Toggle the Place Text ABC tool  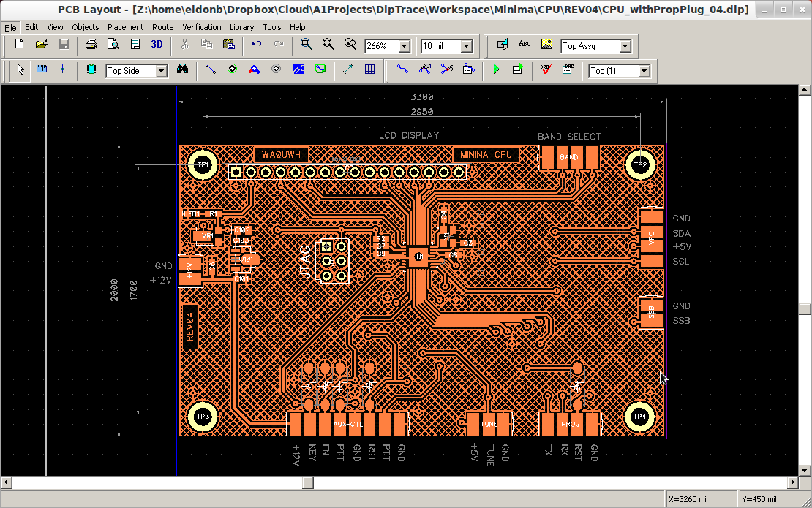[x=525, y=45]
